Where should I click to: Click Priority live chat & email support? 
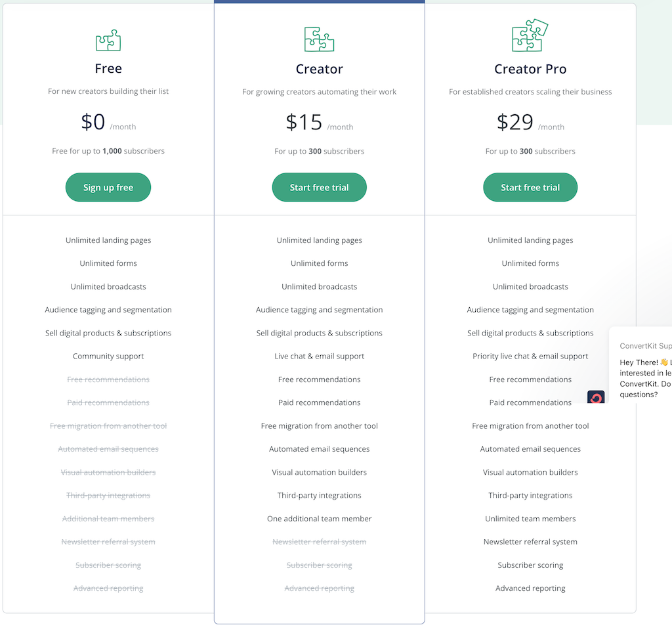[530, 357]
